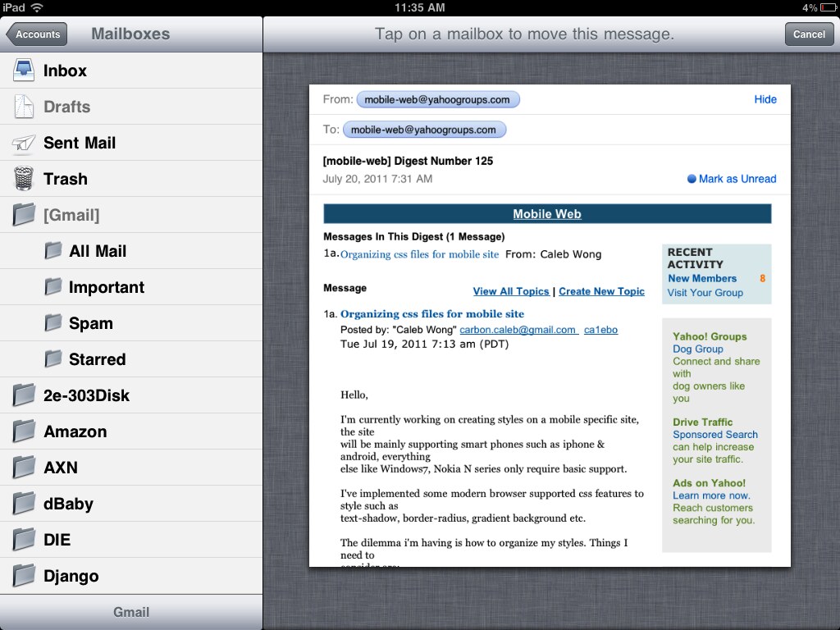Tap the Drafts document icon
The image size is (840, 630).
(24, 106)
